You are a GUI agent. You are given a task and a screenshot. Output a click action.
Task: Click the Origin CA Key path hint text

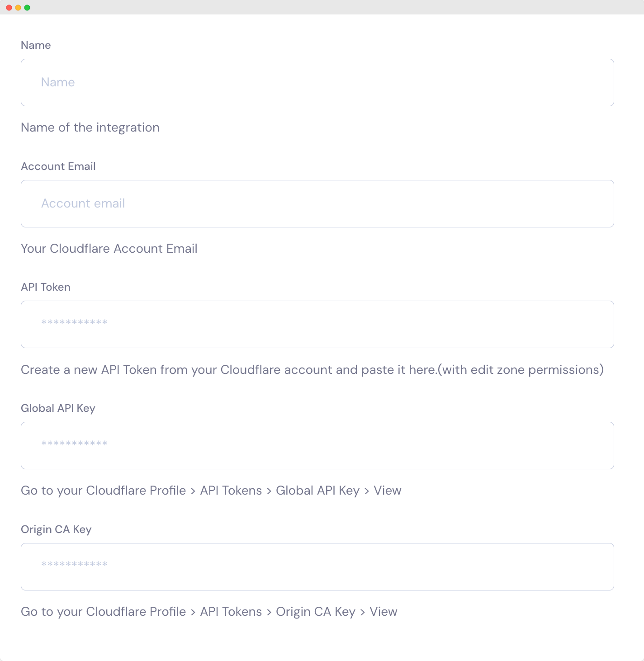(209, 611)
